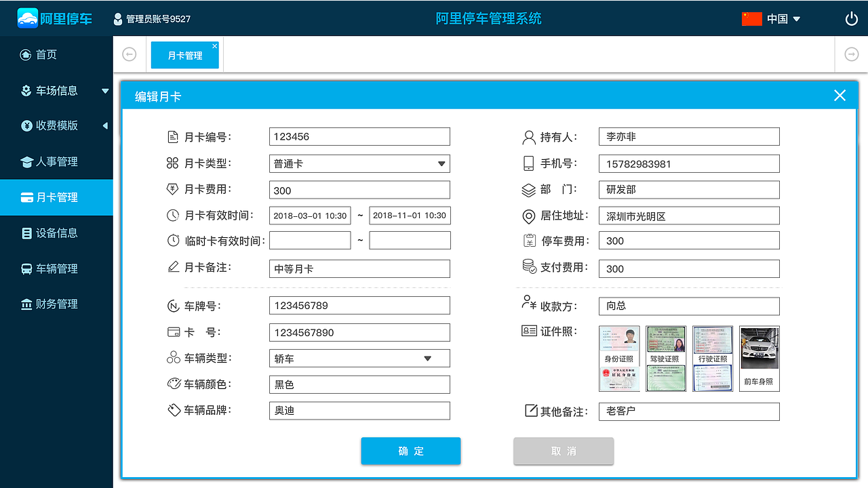Go back with the left arrow circle
868x488 pixels.
tap(129, 54)
